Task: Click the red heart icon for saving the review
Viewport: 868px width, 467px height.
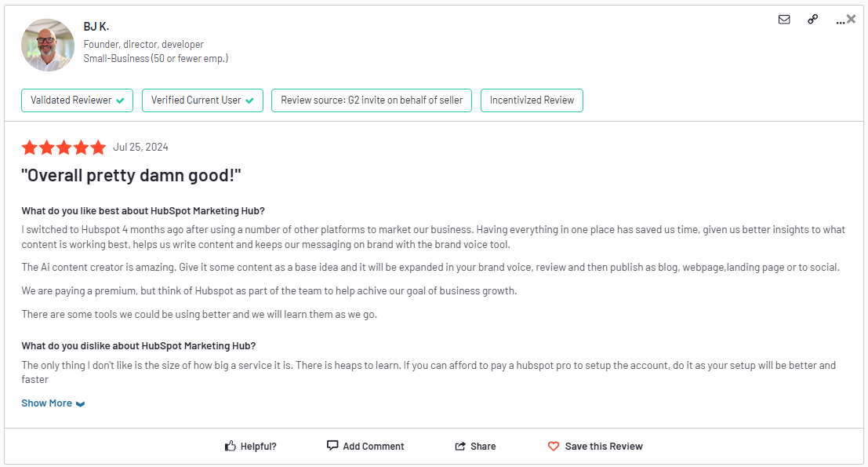Action: pyautogui.click(x=554, y=445)
